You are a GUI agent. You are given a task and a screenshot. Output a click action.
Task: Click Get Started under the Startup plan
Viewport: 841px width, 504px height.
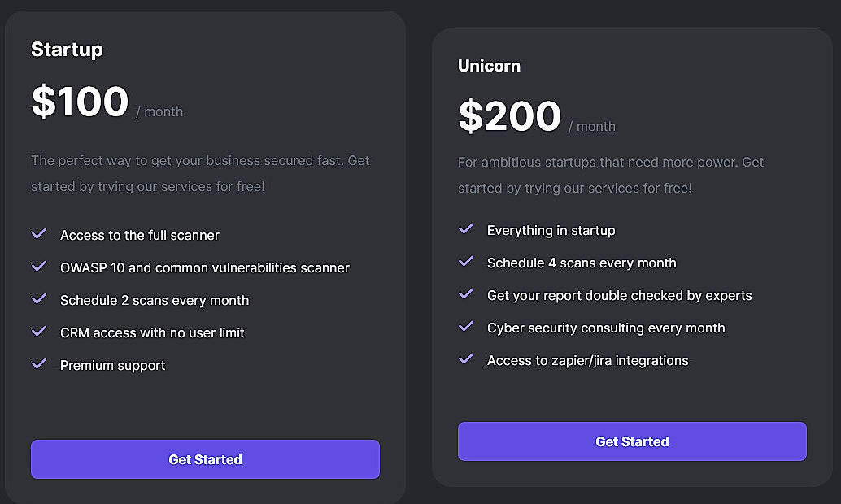[205, 459]
